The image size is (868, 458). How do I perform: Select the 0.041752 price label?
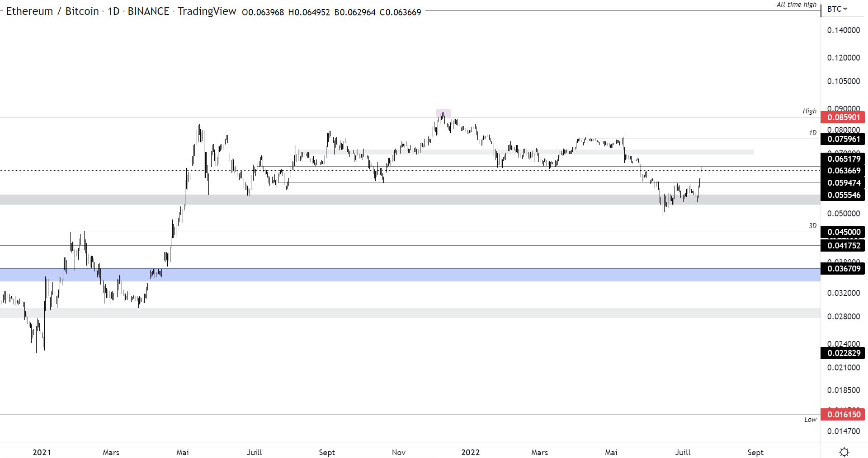843,246
